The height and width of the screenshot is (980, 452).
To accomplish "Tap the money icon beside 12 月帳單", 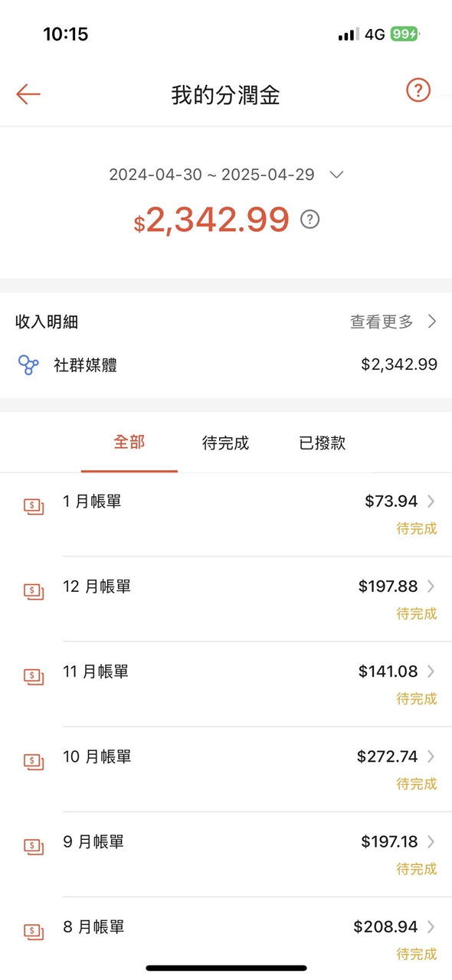I will [x=33, y=590].
